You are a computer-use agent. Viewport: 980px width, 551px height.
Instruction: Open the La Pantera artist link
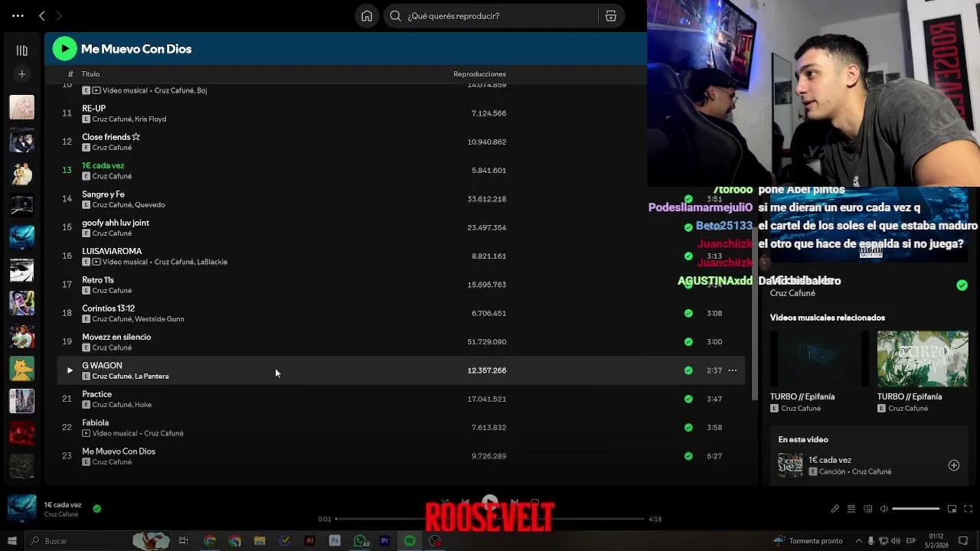pos(152,377)
